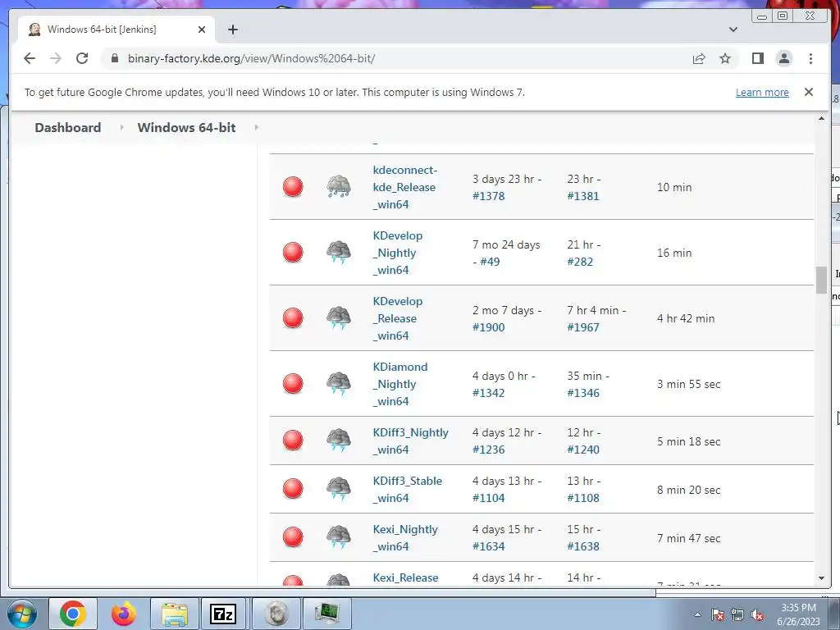The image size is (840, 630).
Task: Expand the Dashboard breadcrumb arrow
Action: [121, 127]
